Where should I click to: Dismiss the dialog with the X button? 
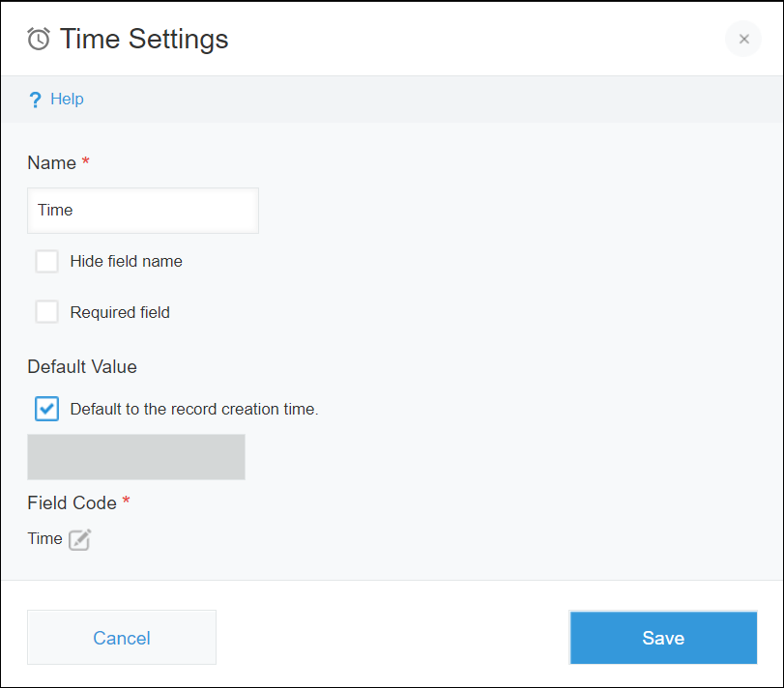tap(742, 39)
